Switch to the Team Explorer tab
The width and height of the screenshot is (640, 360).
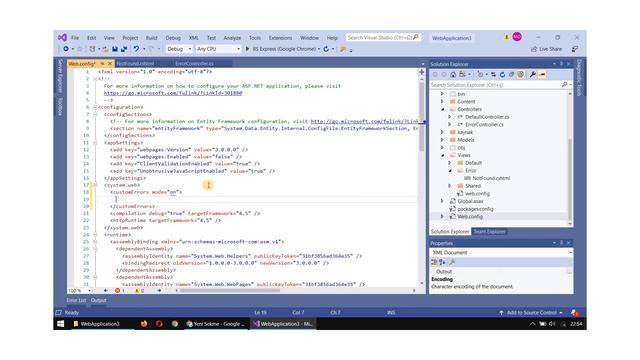pyautogui.click(x=489, y=232)
